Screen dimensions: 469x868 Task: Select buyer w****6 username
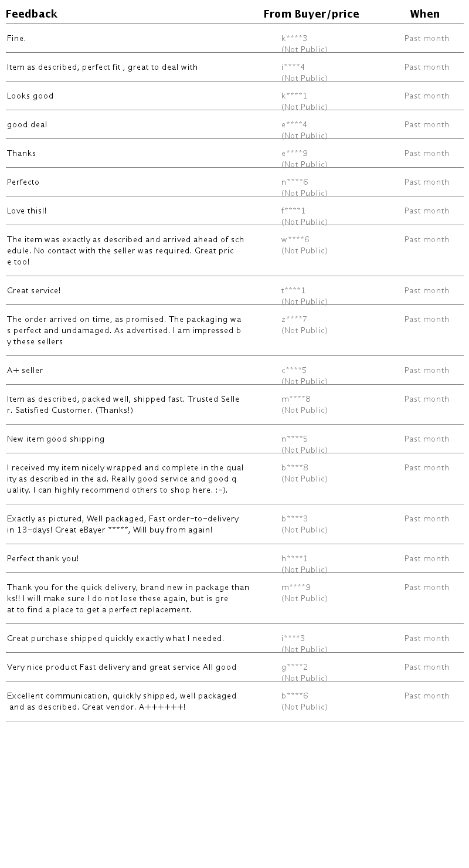(295, 240)
